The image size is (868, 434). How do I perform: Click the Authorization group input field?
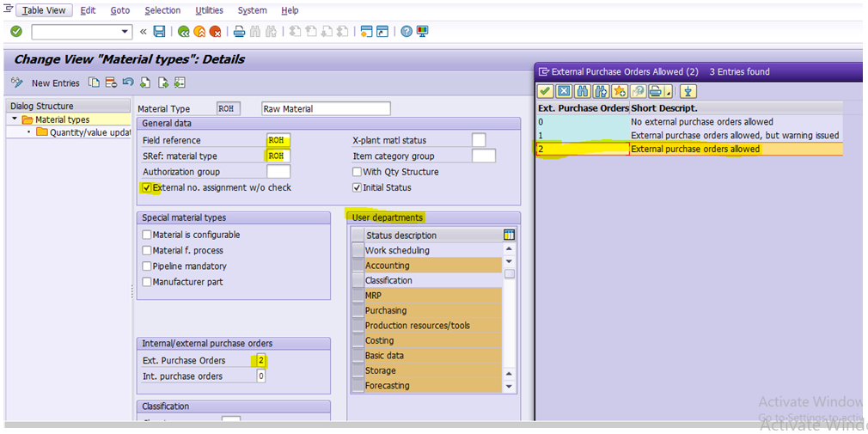click(278, 172)
